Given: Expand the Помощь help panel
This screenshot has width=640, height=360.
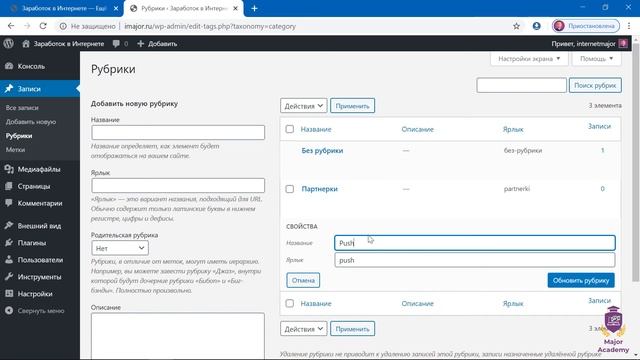Looking at the screenshot, I should point(597,59).
